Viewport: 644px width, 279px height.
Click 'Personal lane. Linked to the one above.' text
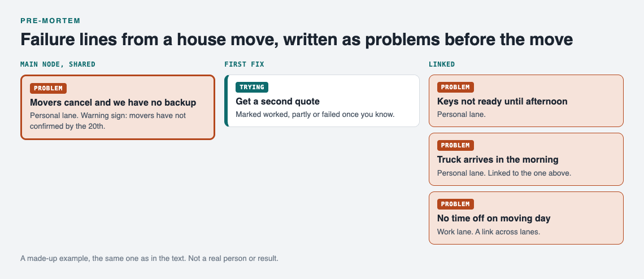click(504, 173)
